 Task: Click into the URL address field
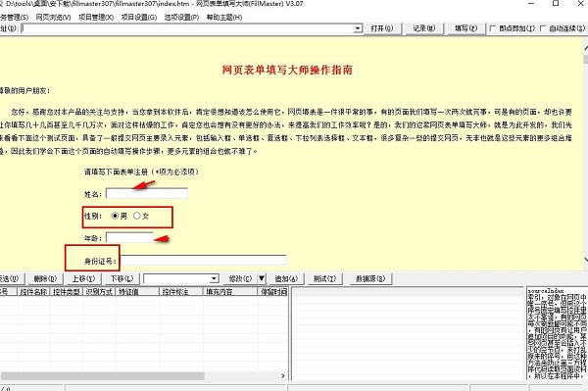[x=187, y=28]
